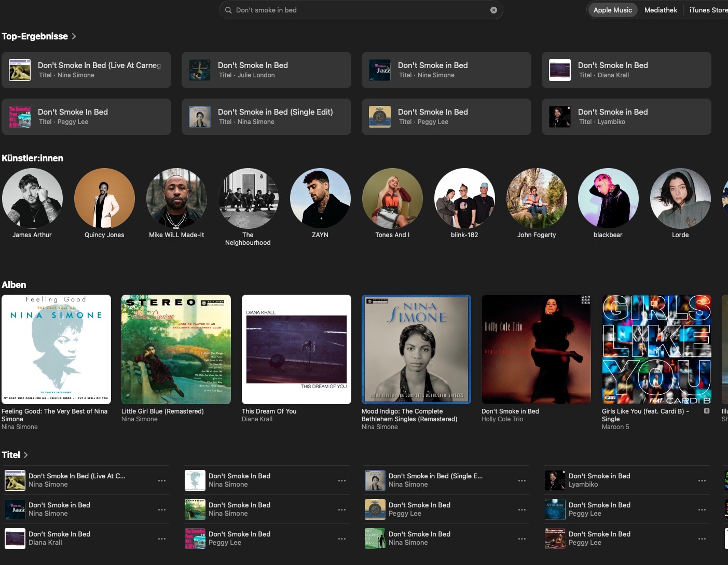Open the This Dream Of You album cover
728x565 pixels.
(x=296, y=349)
